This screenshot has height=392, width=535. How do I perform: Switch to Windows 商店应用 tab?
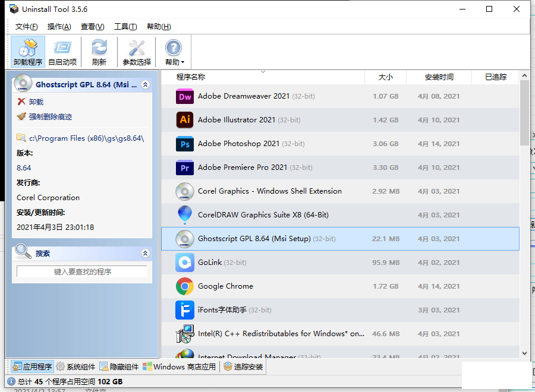[x=180, y=367]
